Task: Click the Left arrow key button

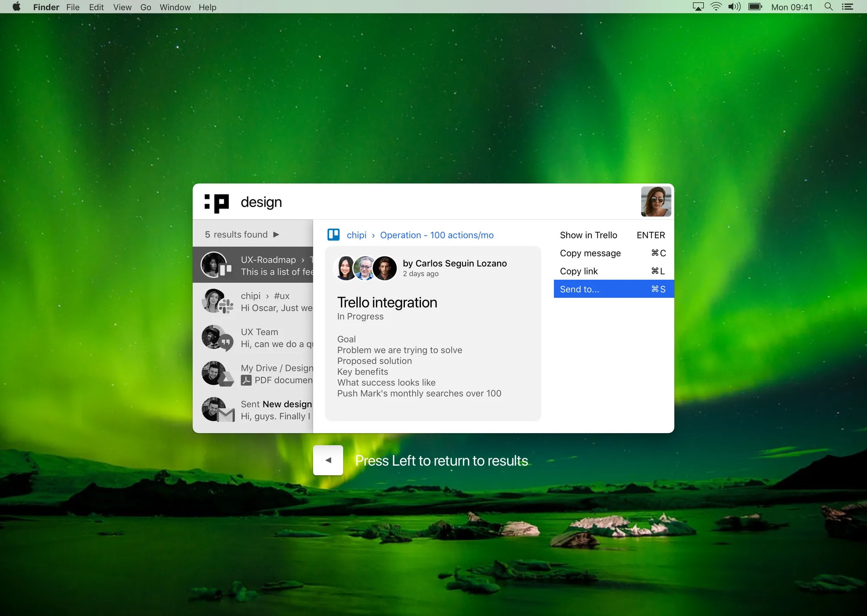Action: coord(328,460)
